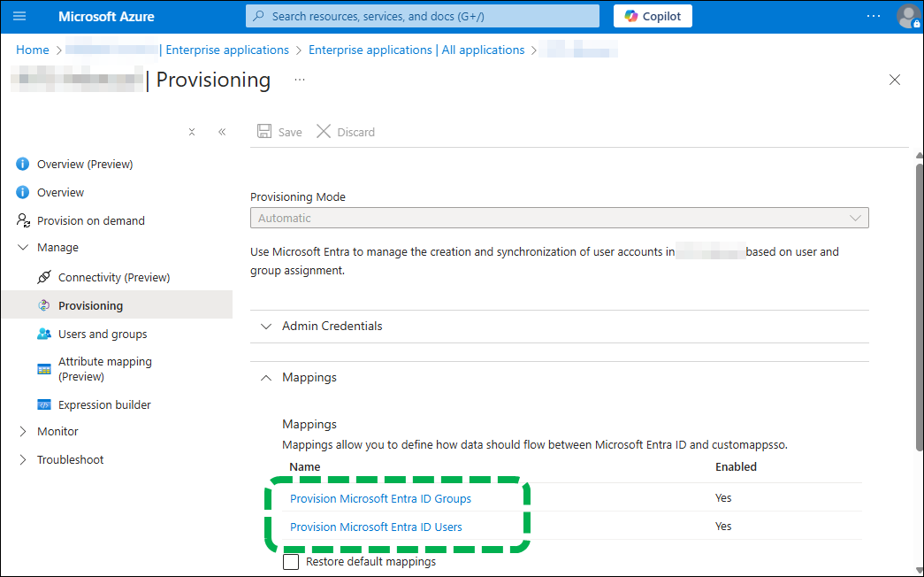Open Provision Microsoft Entra ID Users
Screen dimensions: 924x577
click(376, 527)
